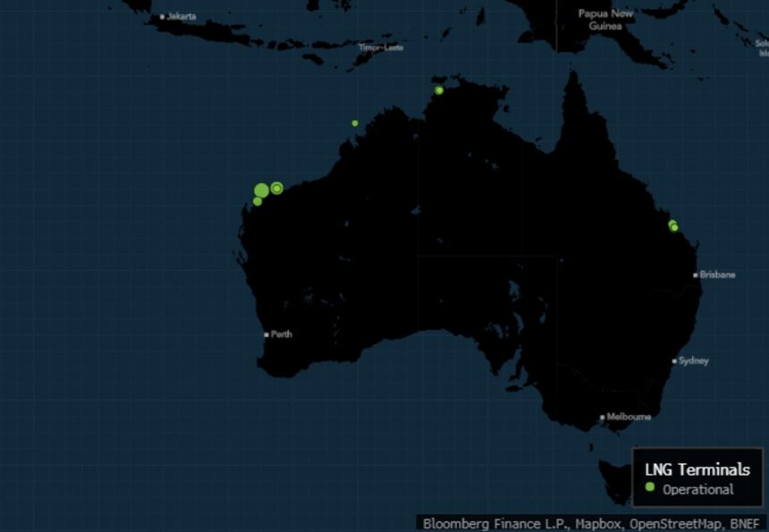Select the ringed green marker on the Pilbara coast

click(277, 188)
